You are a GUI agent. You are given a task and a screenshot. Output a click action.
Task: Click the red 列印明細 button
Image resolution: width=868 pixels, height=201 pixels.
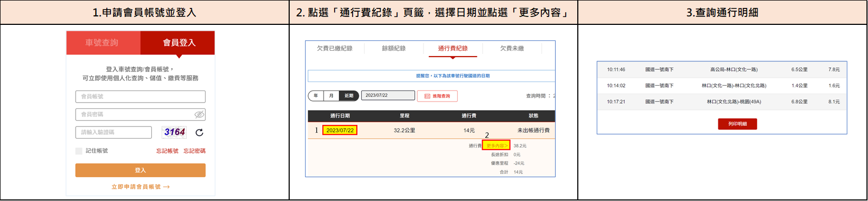click(737, 124)
